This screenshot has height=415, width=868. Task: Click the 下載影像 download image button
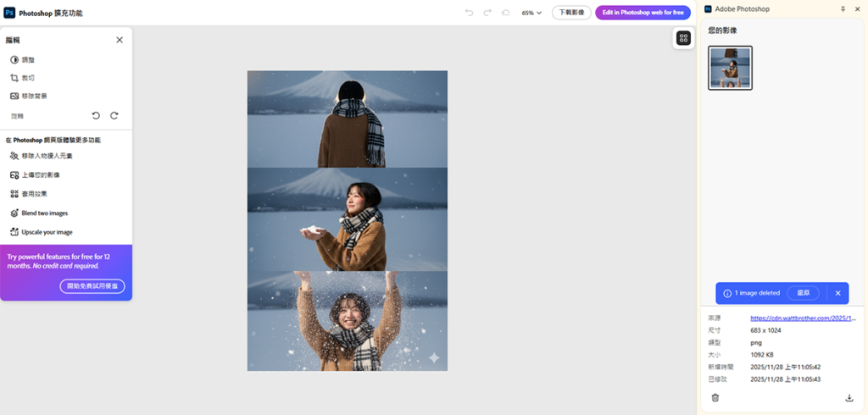pyautogui.click(x=571, y=13)
